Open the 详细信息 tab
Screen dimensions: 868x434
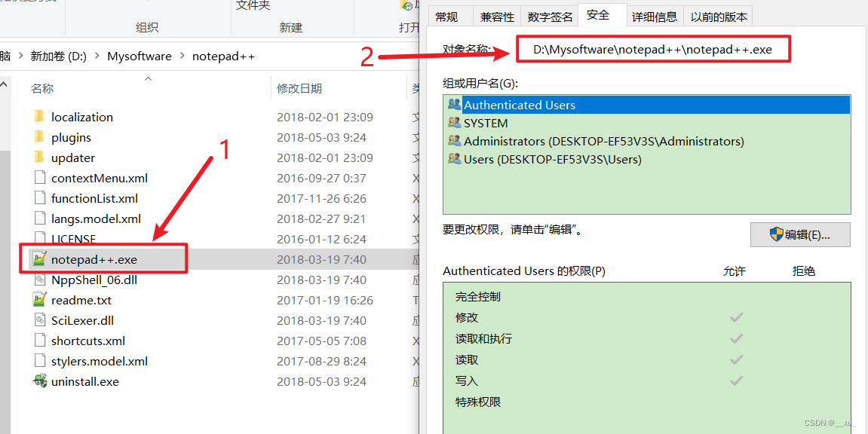(655, 17)
